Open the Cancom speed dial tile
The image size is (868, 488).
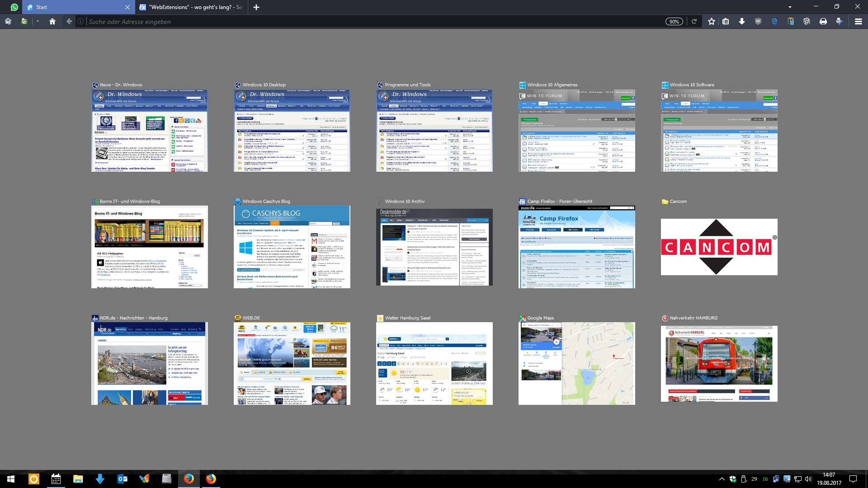click(719, 247)
